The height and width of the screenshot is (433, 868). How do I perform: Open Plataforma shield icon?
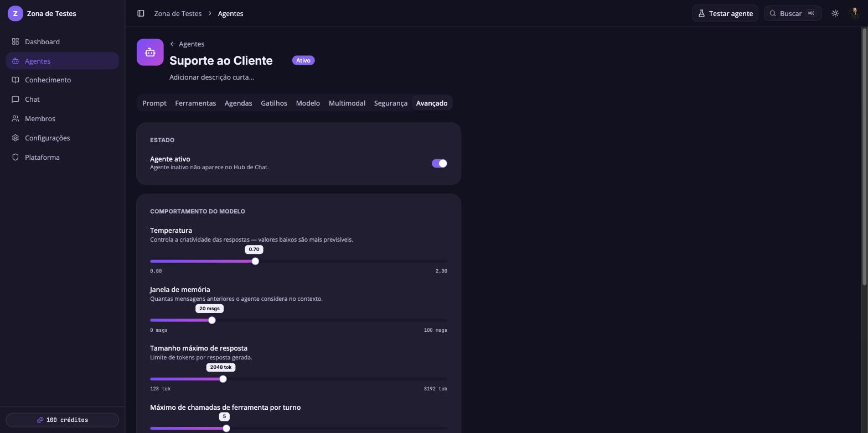coord(15,157)
